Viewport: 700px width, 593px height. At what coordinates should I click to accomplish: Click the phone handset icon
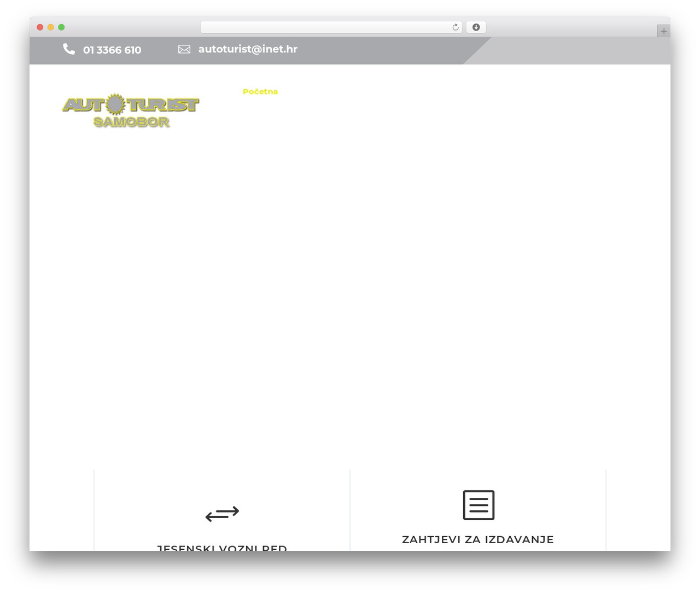(69, 49)
